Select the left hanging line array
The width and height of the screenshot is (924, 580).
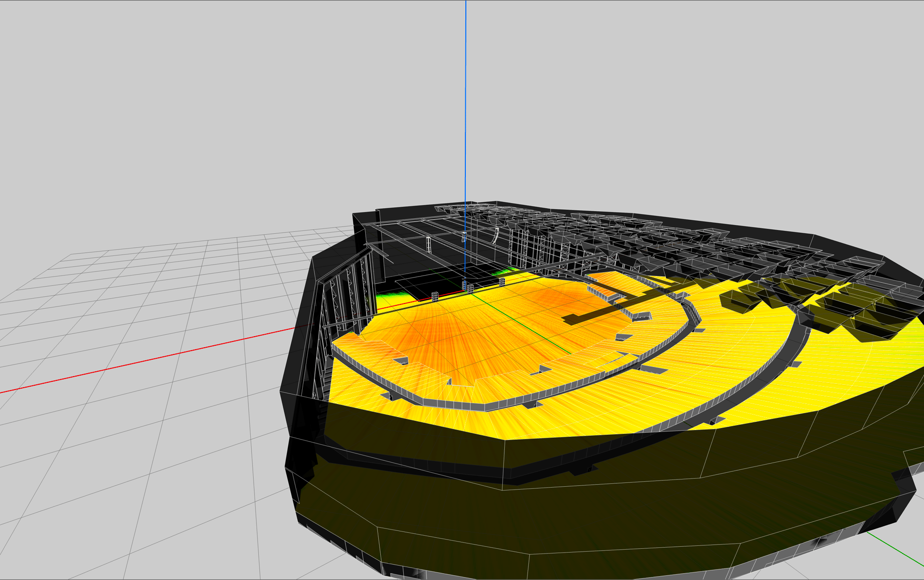(x=429, y=245)
